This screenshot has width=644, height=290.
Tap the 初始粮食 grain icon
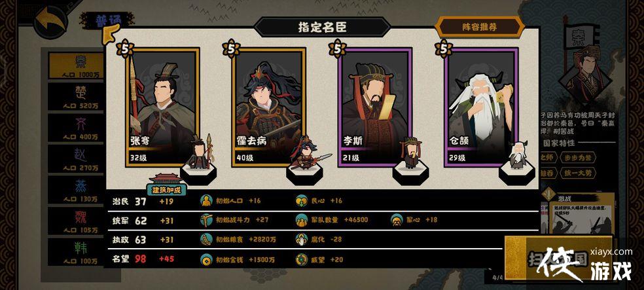tap(206, 240)
